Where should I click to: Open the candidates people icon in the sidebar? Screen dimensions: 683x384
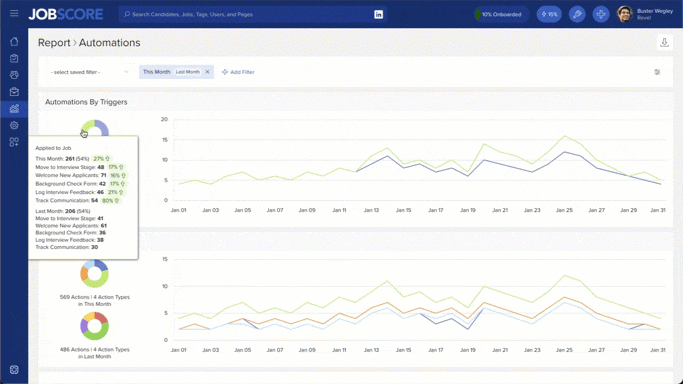point(14,75)
